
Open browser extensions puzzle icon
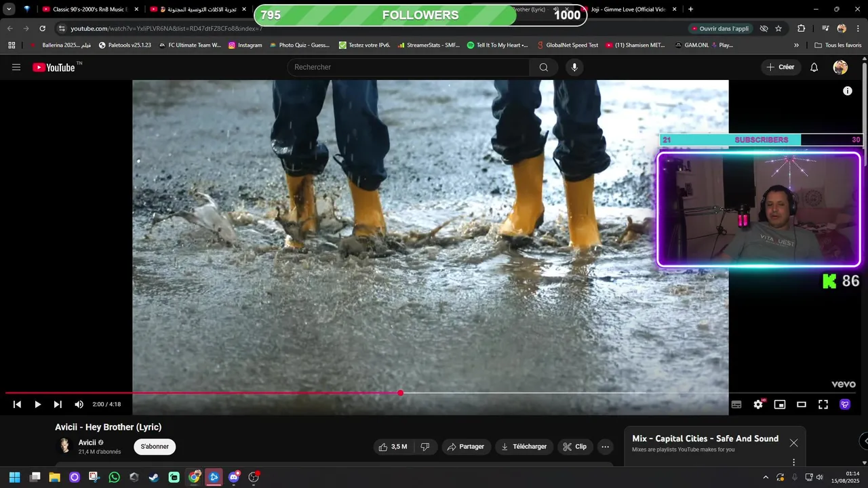click(802, 28)
